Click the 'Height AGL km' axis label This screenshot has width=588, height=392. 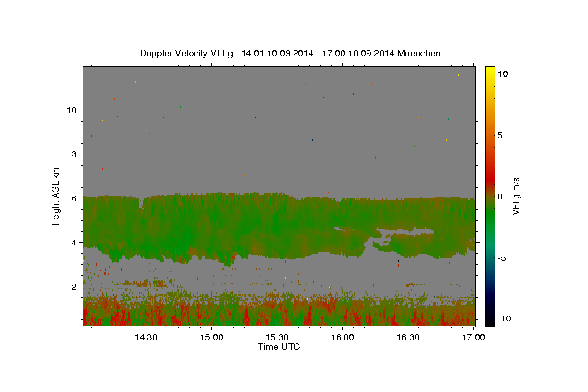[56, 196]
